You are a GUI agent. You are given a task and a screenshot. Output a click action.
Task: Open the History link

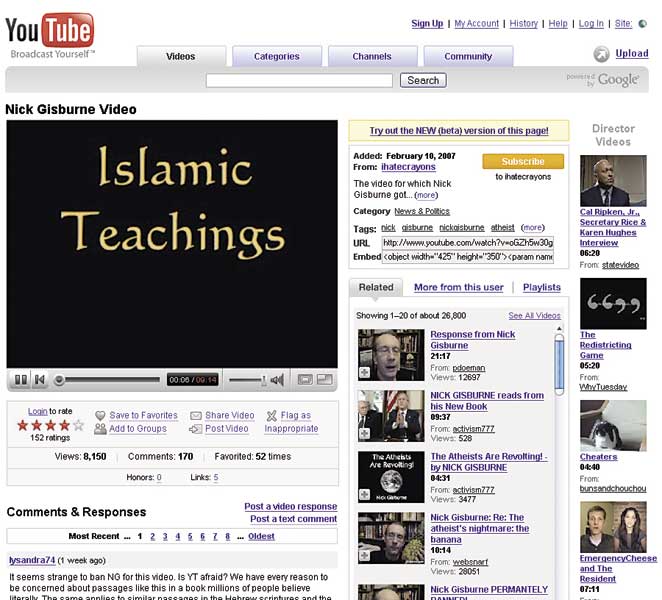click(x=524, y=24)
